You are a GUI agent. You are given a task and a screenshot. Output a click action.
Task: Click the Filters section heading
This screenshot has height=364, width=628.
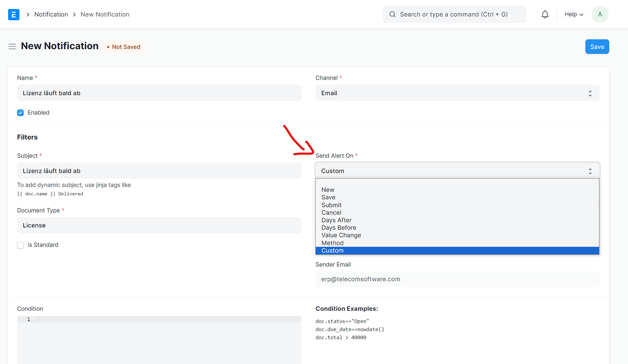pyautogui.click(x=27, y=137)
